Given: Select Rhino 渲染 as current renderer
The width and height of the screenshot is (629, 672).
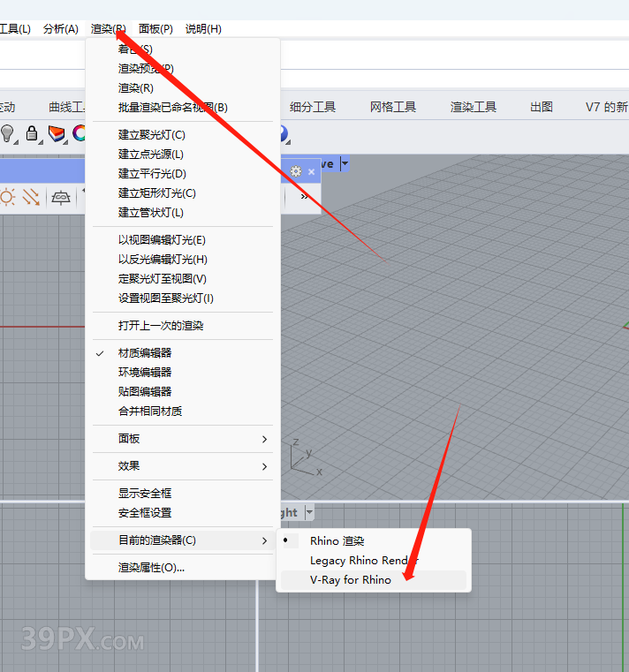Looking at the screenshot, I should 337,540.
